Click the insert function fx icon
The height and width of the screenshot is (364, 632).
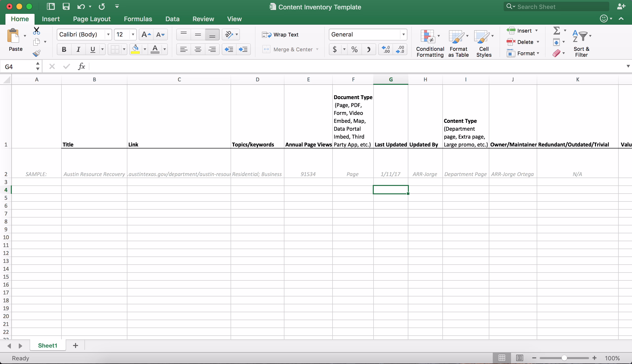tap(81, 67)
